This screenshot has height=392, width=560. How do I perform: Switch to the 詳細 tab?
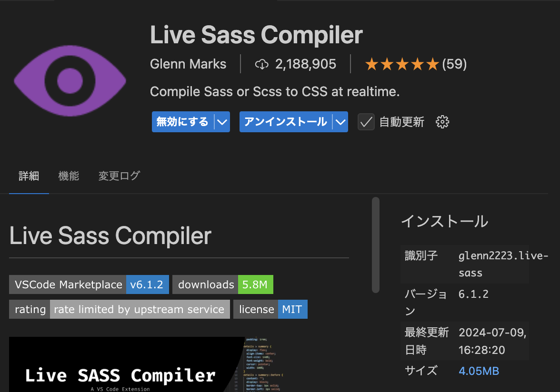point(29,176)
